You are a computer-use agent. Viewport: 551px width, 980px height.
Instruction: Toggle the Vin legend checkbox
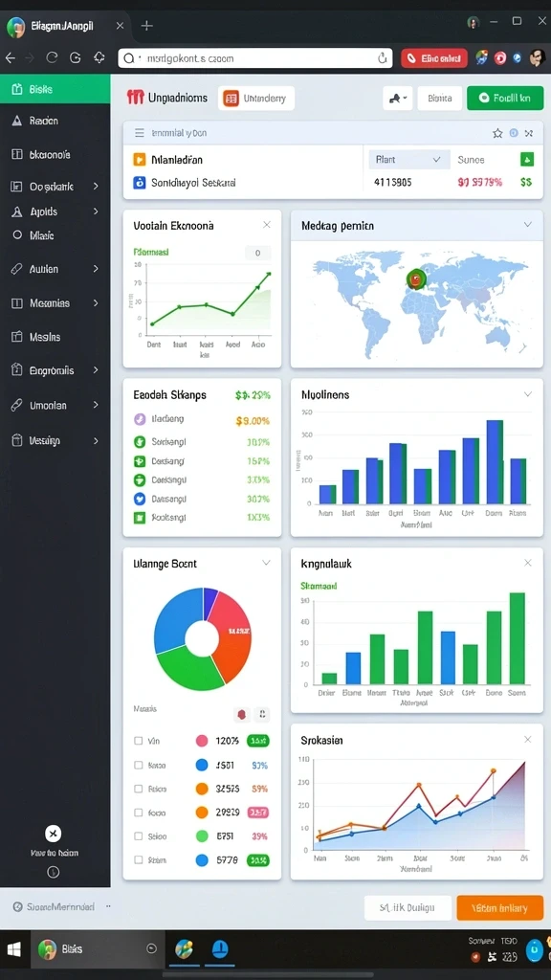[x=138, y=741]
